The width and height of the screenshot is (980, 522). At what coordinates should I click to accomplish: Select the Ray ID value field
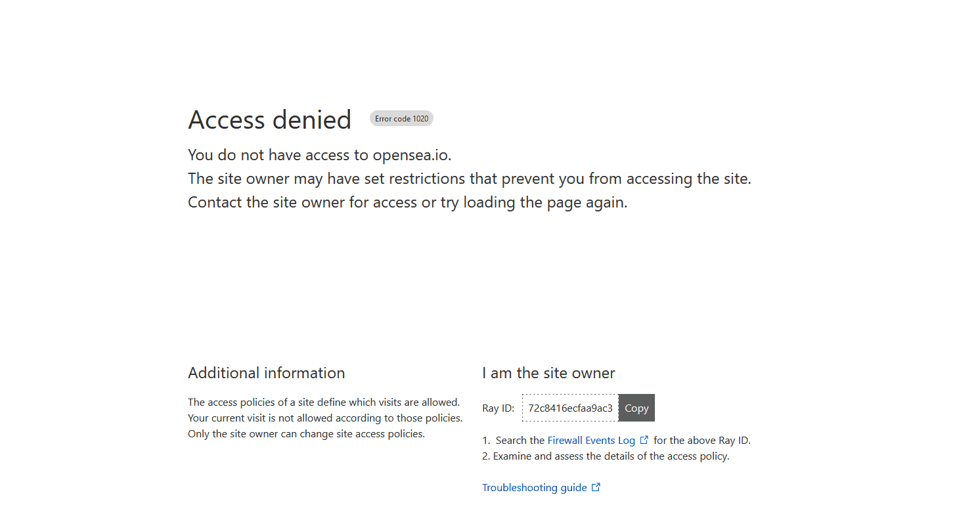[569, 408]
